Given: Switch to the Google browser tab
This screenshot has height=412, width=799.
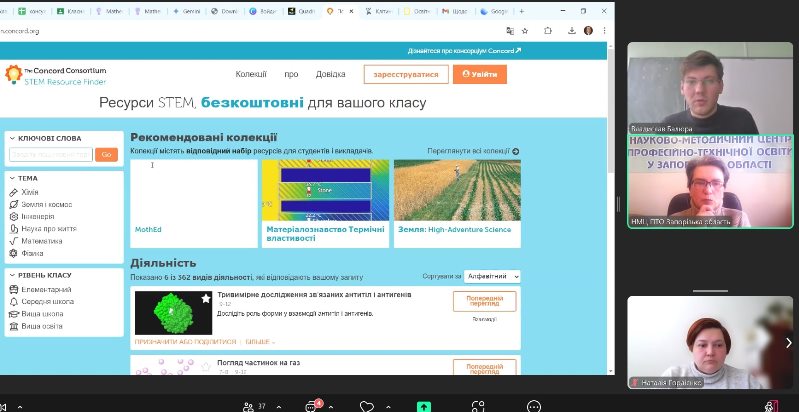Looking at the screenshot, I should click(x=494, y=11).
